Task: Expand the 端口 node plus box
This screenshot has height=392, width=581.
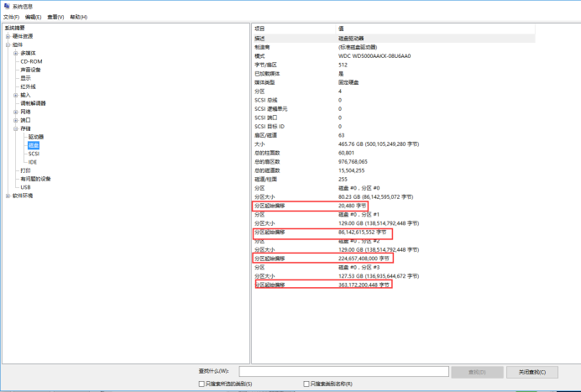Action: (x=16, y=120)
